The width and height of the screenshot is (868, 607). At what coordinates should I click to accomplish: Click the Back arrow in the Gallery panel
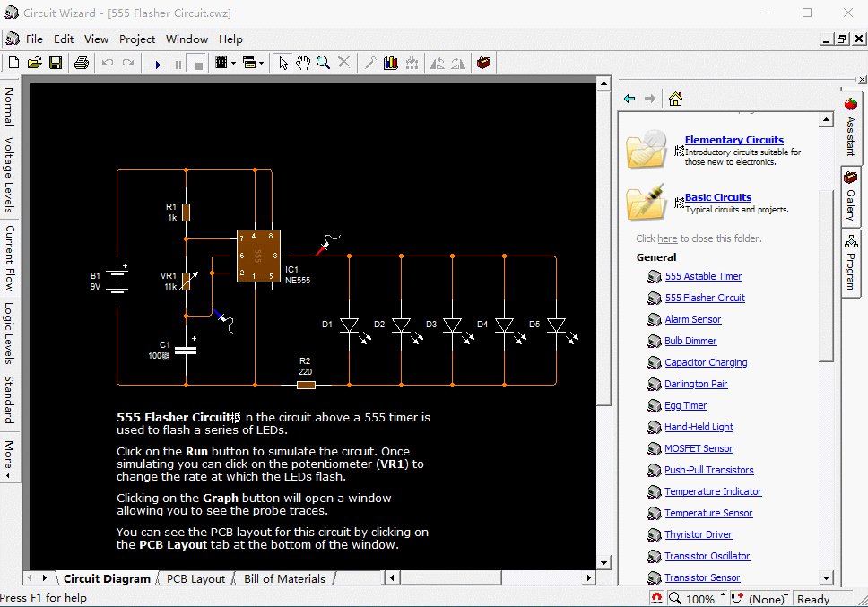click(628, 98)
